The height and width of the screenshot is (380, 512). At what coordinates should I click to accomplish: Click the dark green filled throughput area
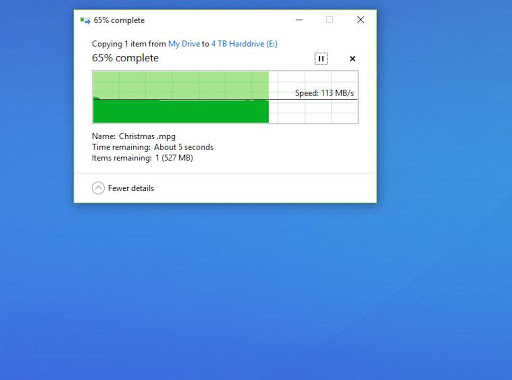coord(181,112)
